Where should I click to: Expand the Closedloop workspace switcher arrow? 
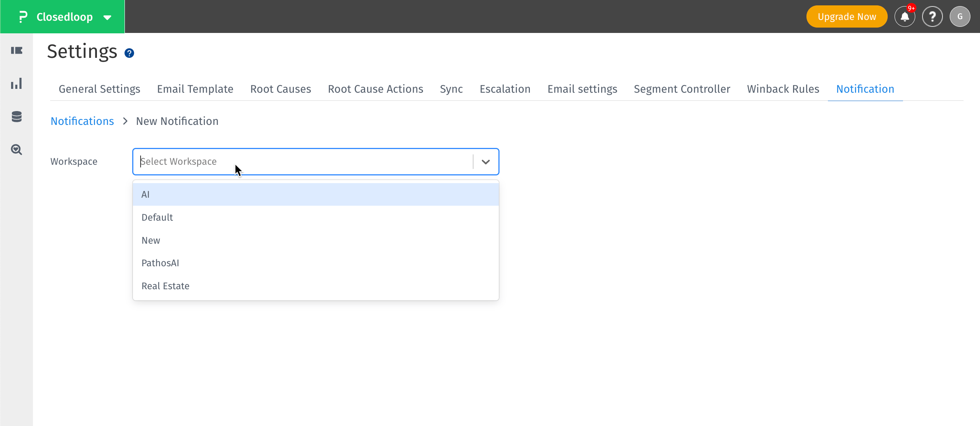(107, 17)
